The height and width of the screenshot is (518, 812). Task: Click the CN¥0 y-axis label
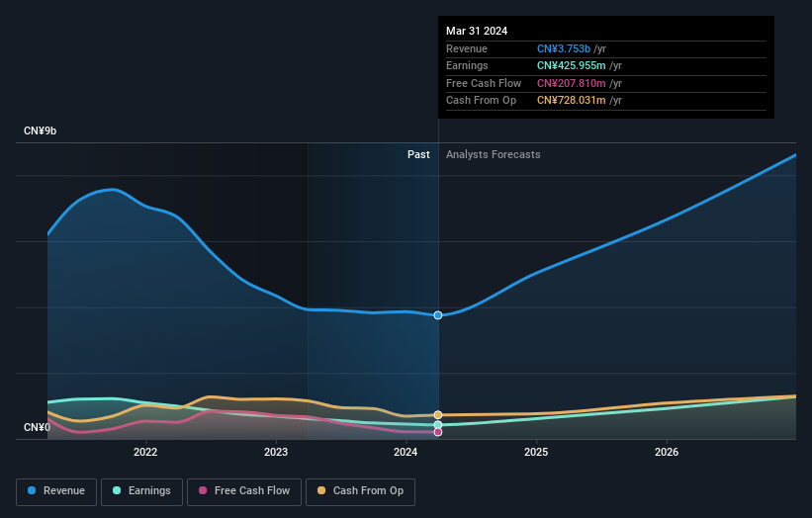(38, 427)
